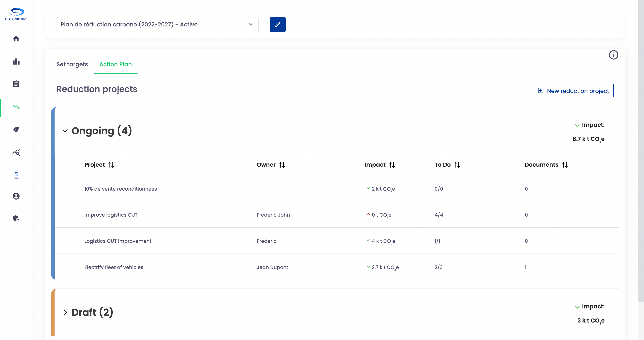Open the leaf icon in sidebar
This screenshot has height=340, width=644.
click(16, 129)
